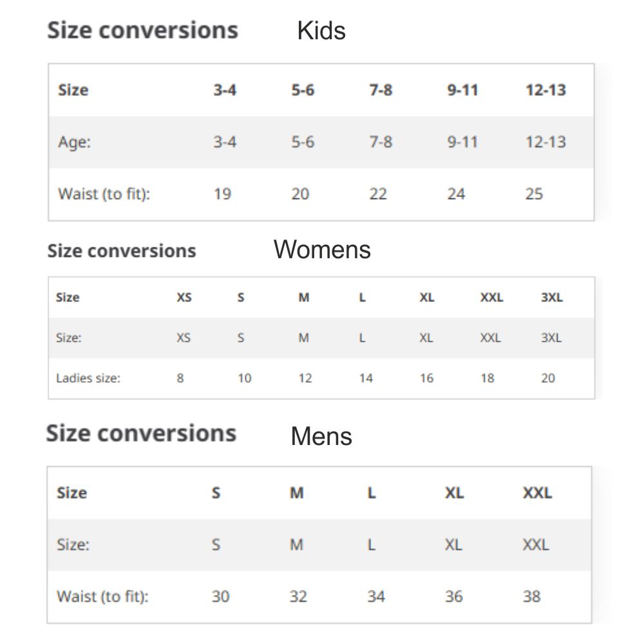Select kids size 12-13 column header

pyautogui.click(x=545, y=90)
